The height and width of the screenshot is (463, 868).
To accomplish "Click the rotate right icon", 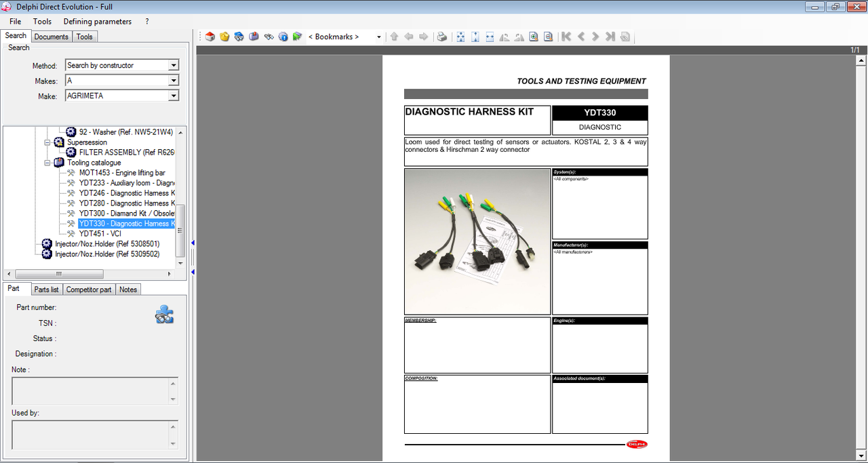I will tap(519, 37).
